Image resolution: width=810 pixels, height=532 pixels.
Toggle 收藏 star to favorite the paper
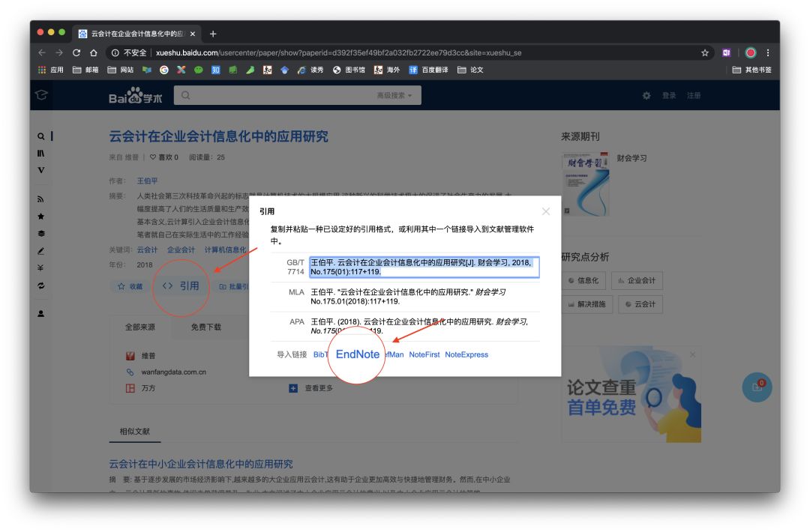coord(130,286)
